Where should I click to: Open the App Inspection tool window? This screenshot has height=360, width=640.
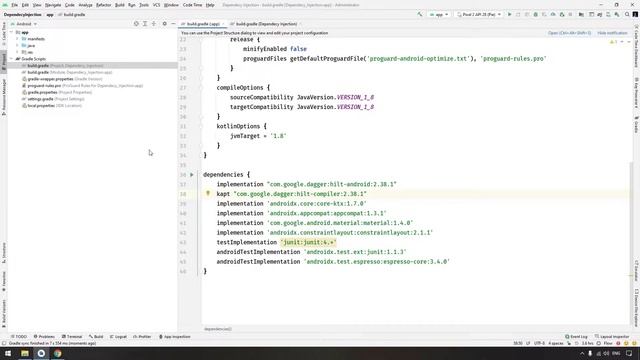coord(175,337)
